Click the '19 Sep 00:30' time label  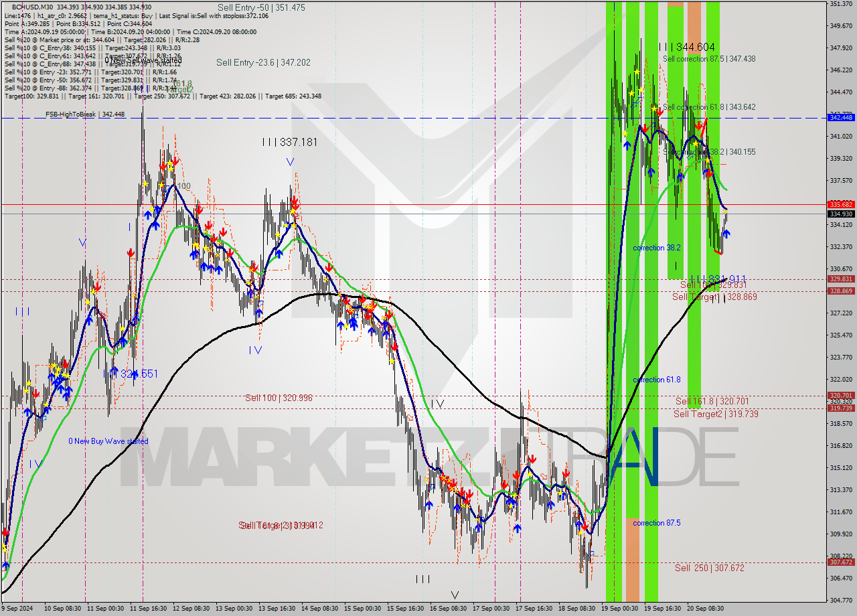[621, 609]
